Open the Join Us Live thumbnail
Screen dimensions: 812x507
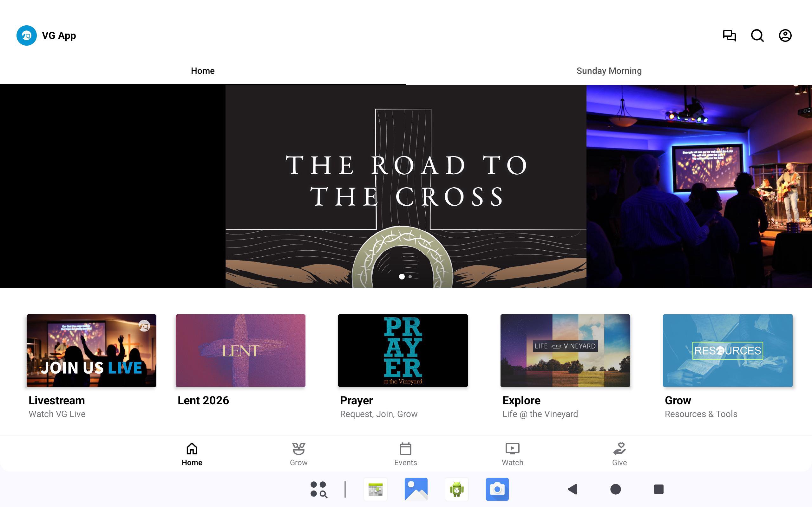click(91, 350)
